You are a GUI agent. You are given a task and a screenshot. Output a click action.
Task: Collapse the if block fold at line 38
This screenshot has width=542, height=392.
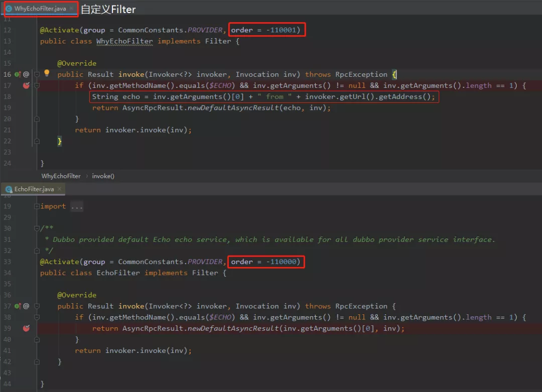pyautogui.click(x=37, y=317)
